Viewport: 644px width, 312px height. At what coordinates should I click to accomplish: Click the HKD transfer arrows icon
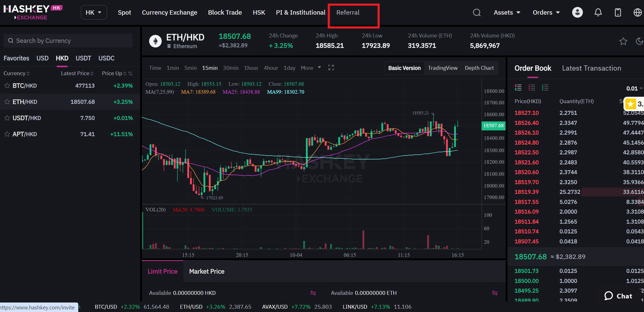coord(313,293)
